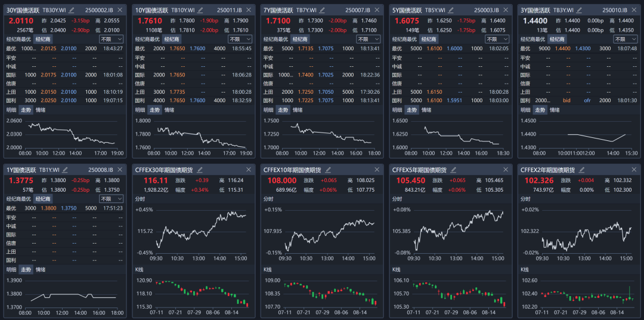Image resolution: width=644 pixels, height=320 pixels.
Task: Click last price 105.450 on CFFEX5年期
Action: click(411, 180)
